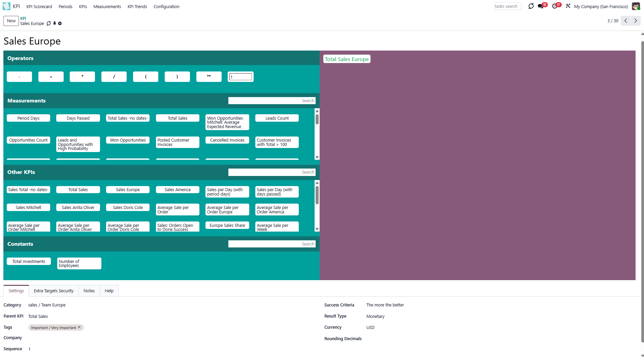Click the division operator button
The height and width of the screenshot is (358, 644).
(x=114, y=77)
